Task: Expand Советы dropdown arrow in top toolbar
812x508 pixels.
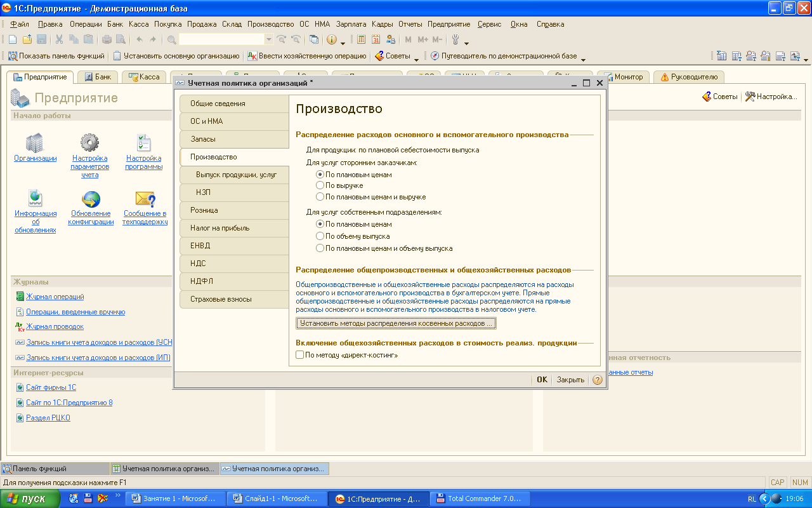Action: [x=416, y=58]
